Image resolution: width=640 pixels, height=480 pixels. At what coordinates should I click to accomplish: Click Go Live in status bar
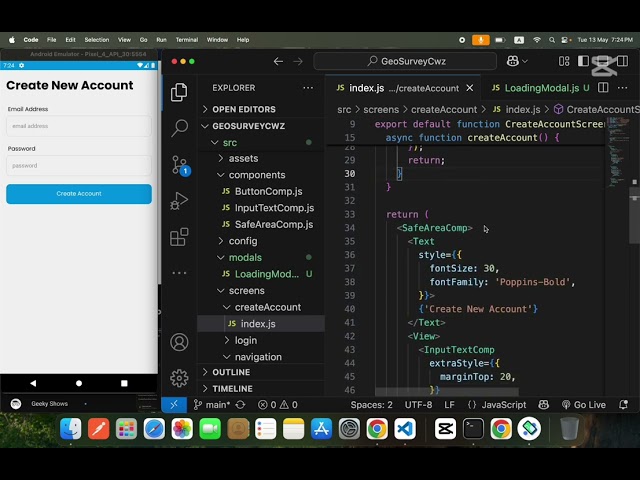tap(584, 404)
